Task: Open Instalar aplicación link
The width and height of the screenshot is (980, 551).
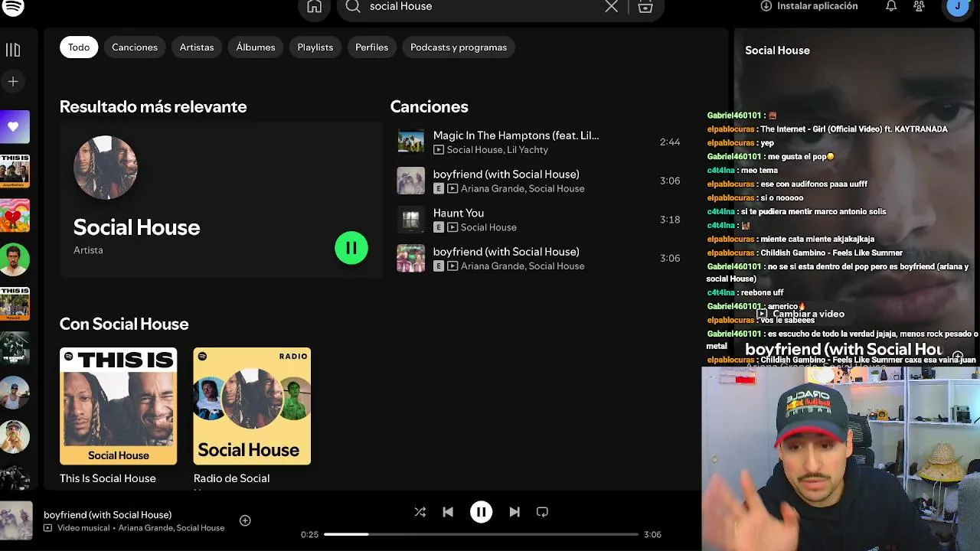Action: point(818,6)
